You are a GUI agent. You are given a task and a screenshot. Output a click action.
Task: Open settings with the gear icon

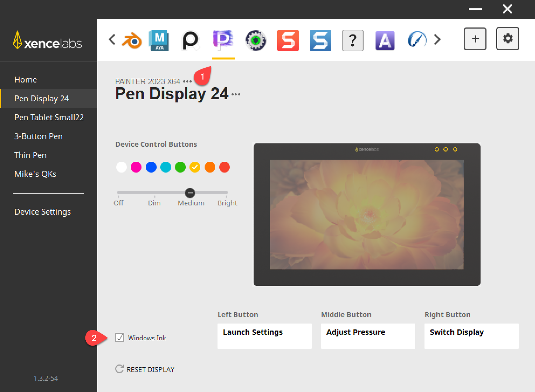(x=508, y=39)
